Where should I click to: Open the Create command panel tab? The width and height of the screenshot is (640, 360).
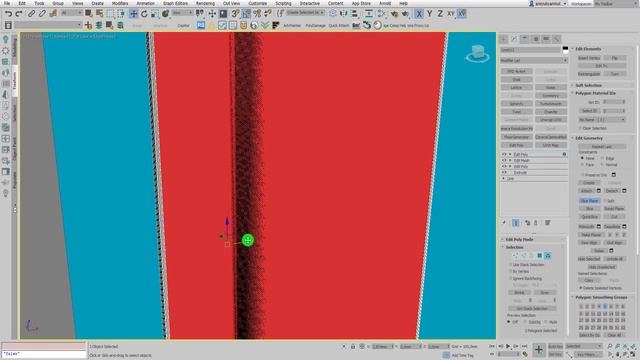(504, 39)
